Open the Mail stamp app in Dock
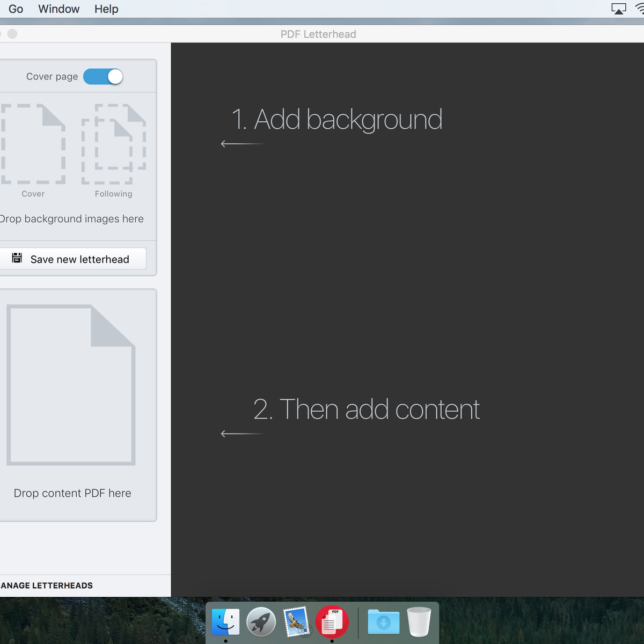The image size is (644, 644). pos(296,621)
